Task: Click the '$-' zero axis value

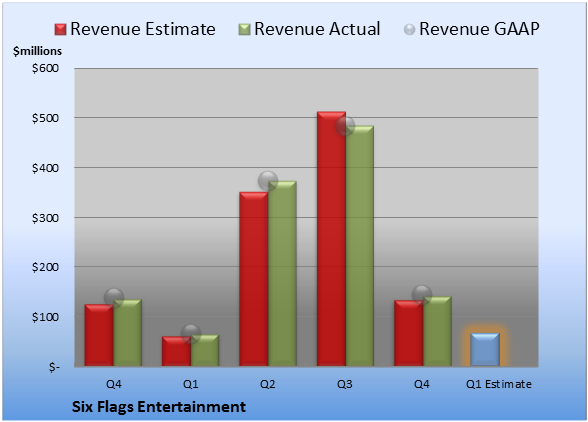Action: click(54, 367)
